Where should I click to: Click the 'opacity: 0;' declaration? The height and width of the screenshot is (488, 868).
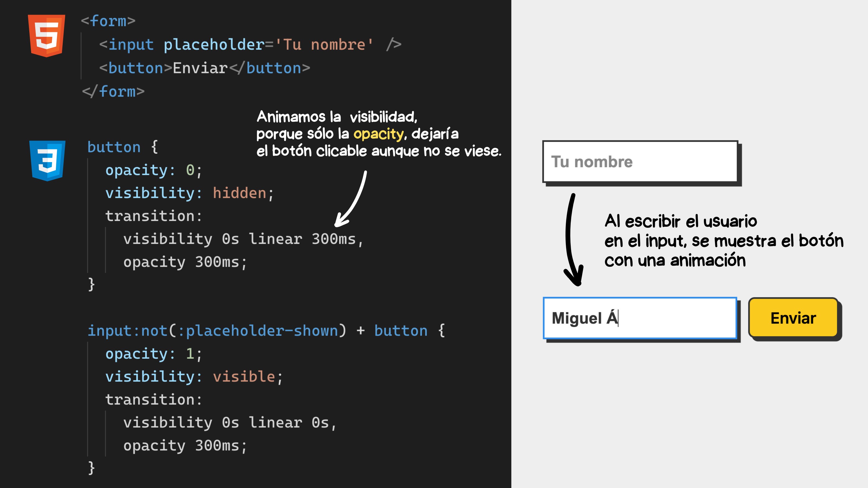(154, 170)
